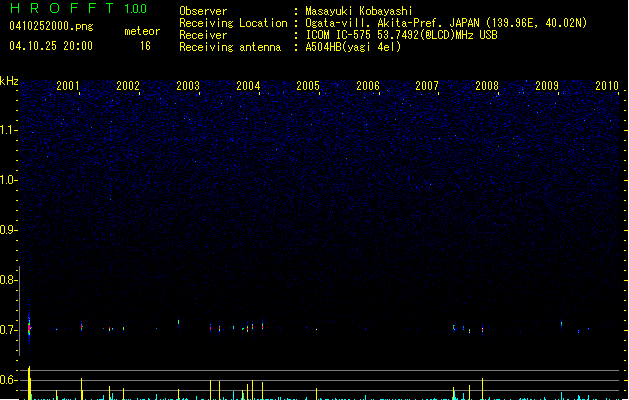The width and height of the screenshot is (629, 400).
Task: Click the Receiving Location field label
Action: (233, 23)
